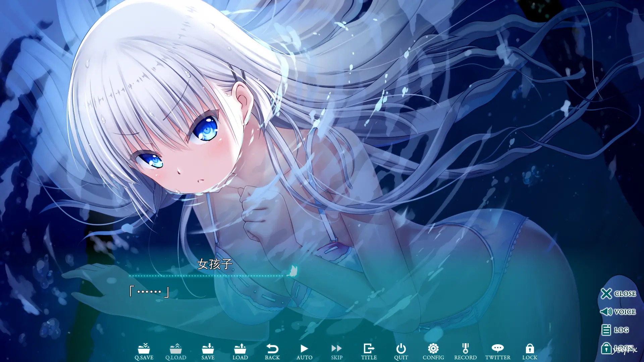This screenshot has height=362, width=644.
Task: Open the SAVE menu
Action: 208,352
